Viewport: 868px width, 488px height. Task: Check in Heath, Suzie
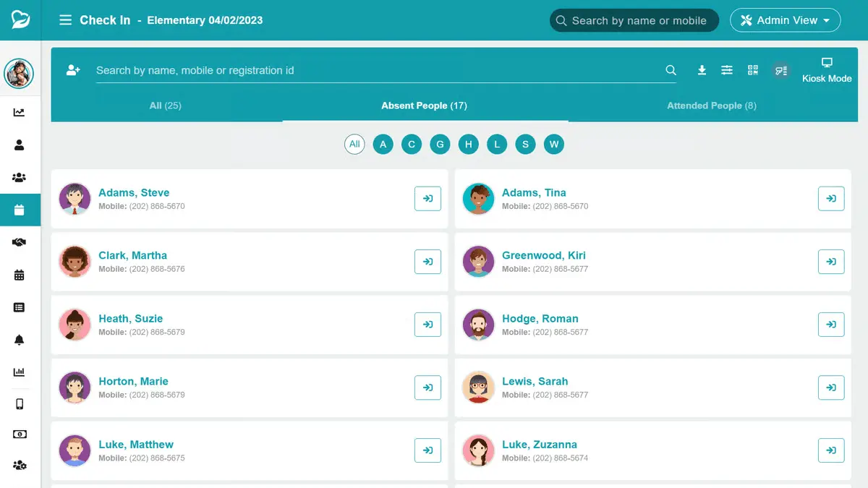coord(427,325)
